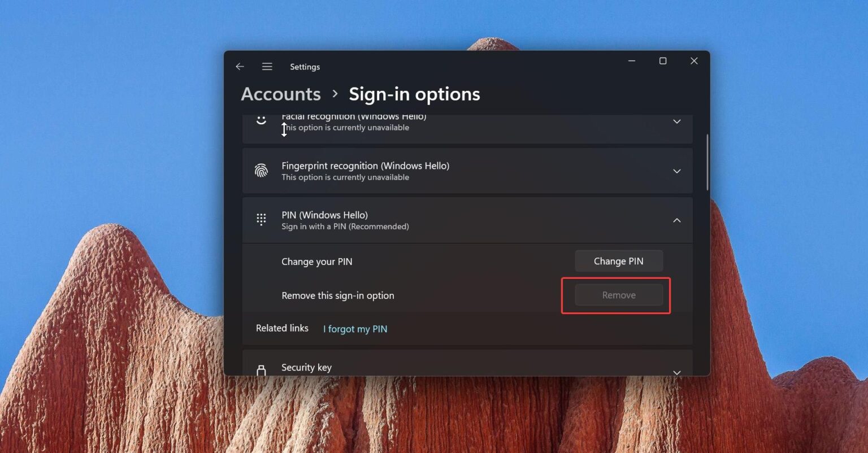This screenshot has width=868, height=453.
Task: Click the Security key icon
Action: (x=261, y=369)
